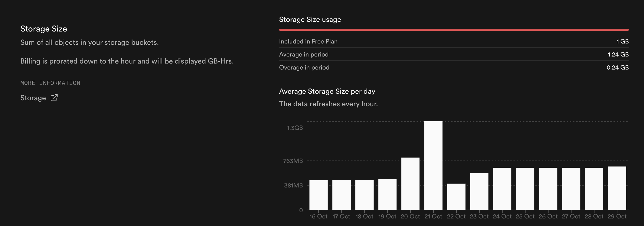
Task: Click the 22 Oct lowest bar
Action: pyautogui.click(x=456, y=197)
